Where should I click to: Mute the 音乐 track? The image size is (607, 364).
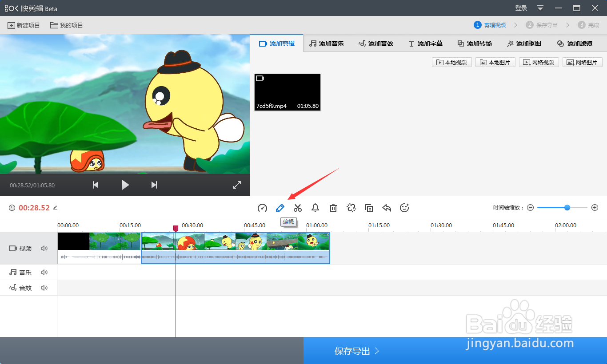click(44, 273)
